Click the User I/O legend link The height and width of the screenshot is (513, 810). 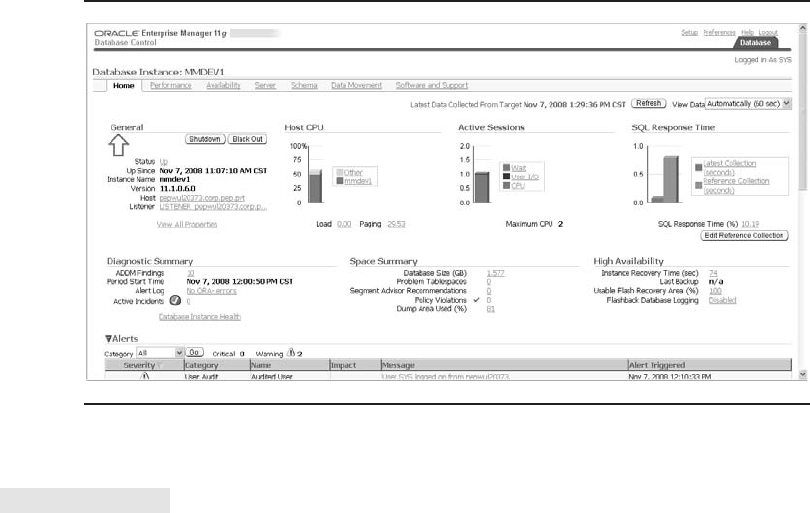(525, 177)
